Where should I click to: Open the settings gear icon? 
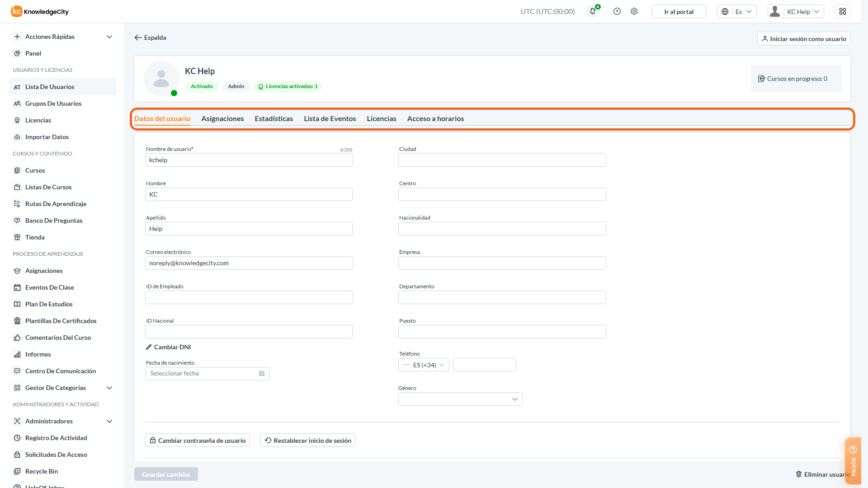[634, 11]
